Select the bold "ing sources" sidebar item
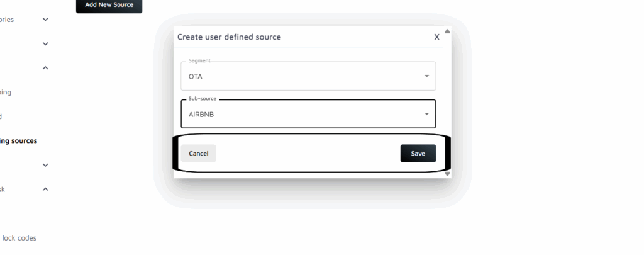Image resolution: width=644 pixels, height=255 pixels. tap(18, 141)
